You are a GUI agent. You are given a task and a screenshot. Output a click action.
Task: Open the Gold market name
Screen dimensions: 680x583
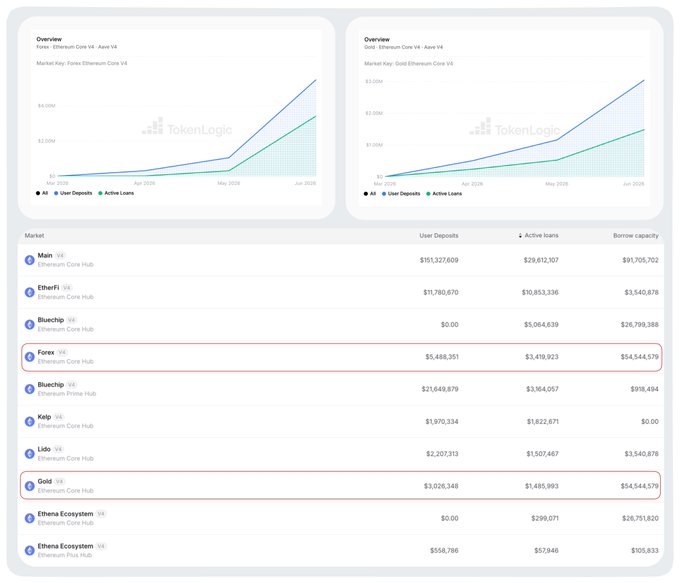tap(45, 481)
